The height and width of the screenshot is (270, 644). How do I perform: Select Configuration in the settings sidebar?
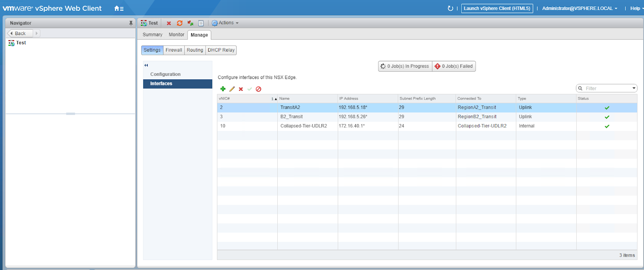tap(165, 74)
